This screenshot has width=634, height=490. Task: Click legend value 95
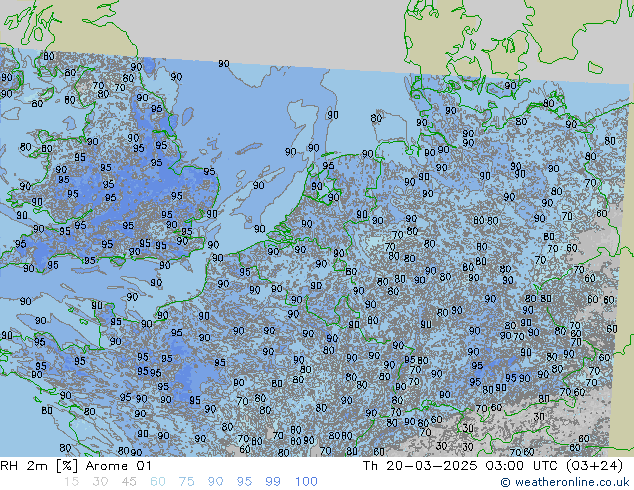pos(244,482)
